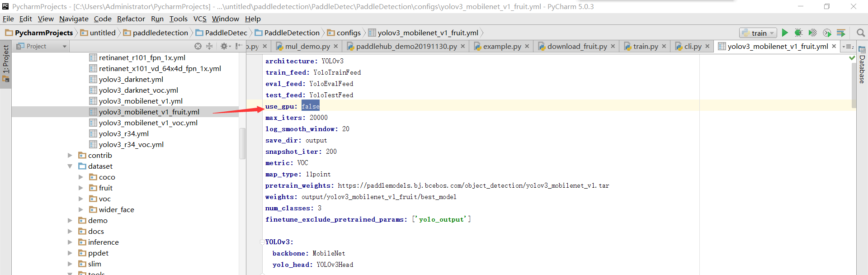Expand the ppdet folder

click(x=70, y=253)
